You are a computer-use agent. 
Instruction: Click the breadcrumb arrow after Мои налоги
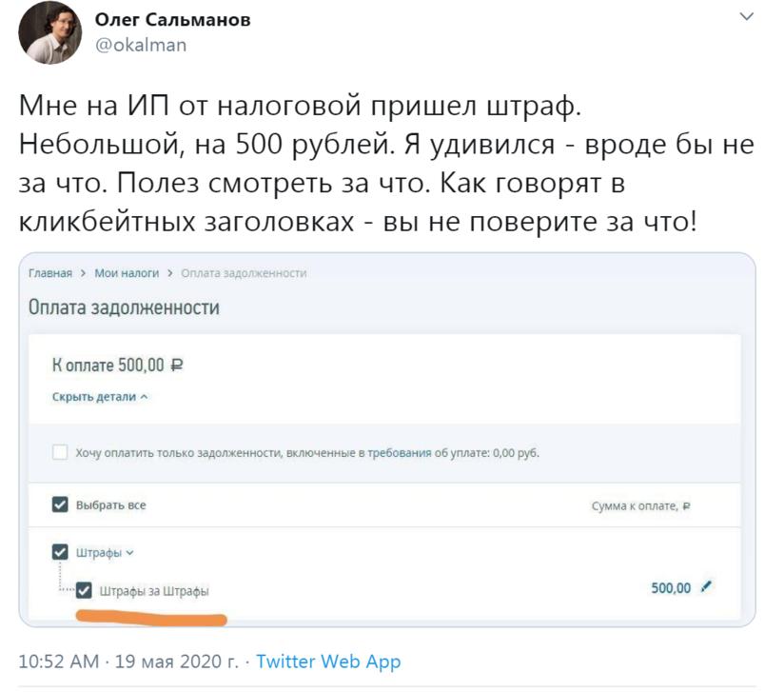tap(170, 273)
